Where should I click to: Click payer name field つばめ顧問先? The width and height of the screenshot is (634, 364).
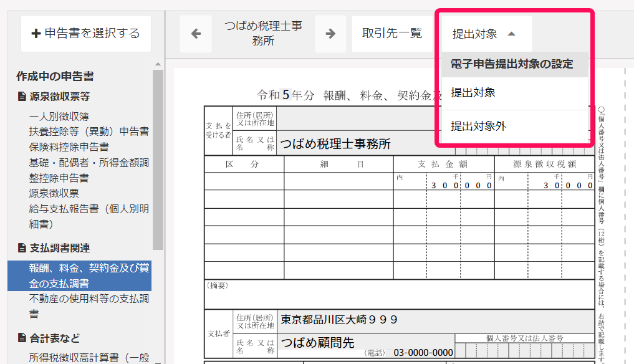click(x=365, y=343)
